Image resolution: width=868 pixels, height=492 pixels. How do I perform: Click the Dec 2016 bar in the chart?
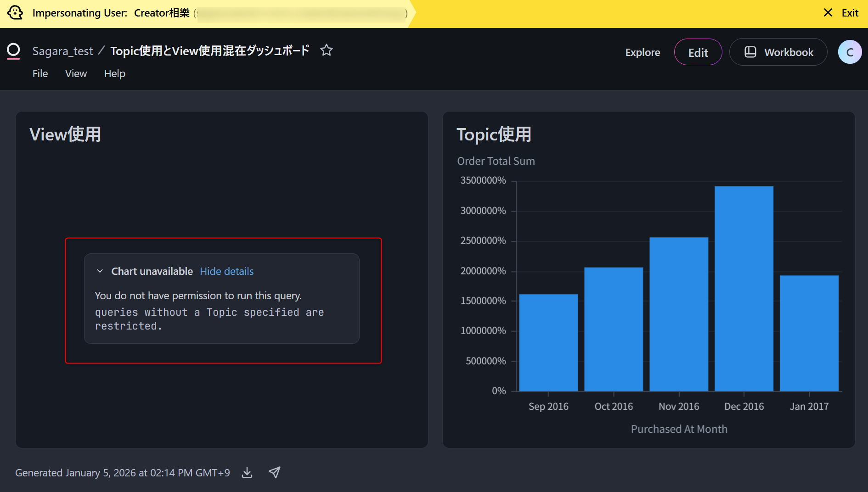[x=744, y=289]
